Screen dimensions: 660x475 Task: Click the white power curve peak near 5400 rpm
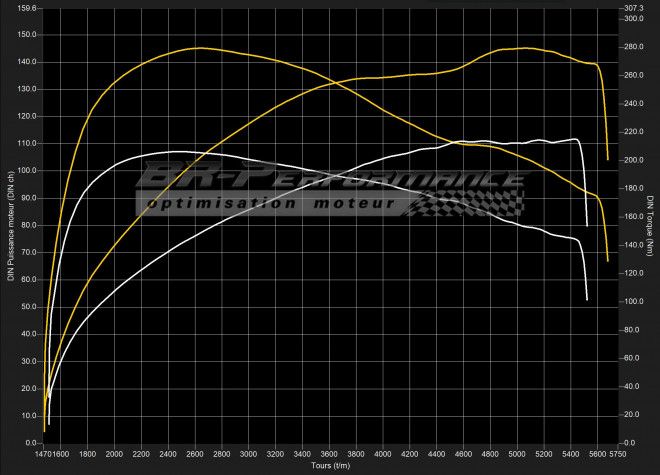(x=574, y=139)
